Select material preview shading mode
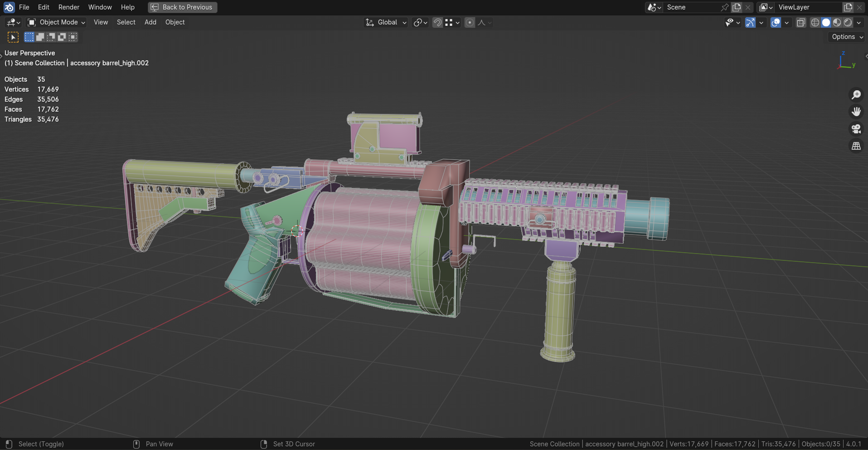This screenshot has height=450, width=868. 837,23
